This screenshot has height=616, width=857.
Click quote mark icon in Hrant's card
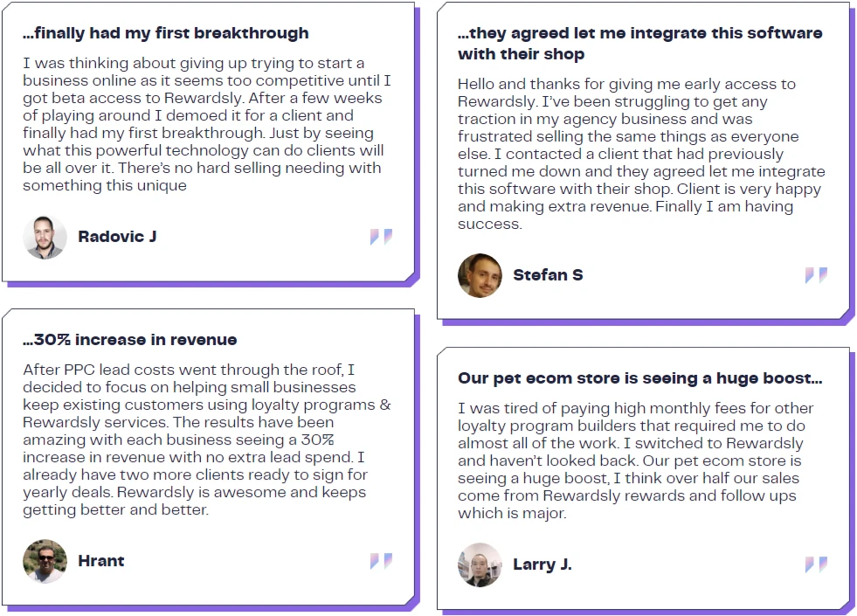[381, 561]
